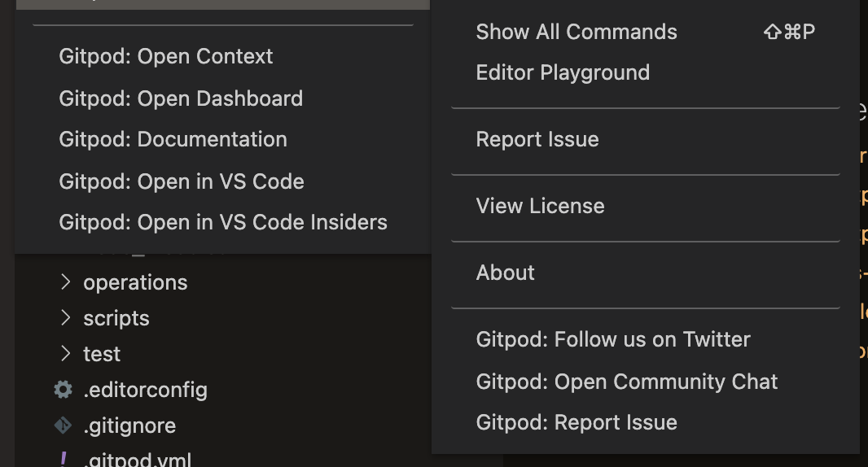Expand the operations folder chevron
Image resolution: width=868 pixels, height=467 pixels.
click(x=65, y=282)
